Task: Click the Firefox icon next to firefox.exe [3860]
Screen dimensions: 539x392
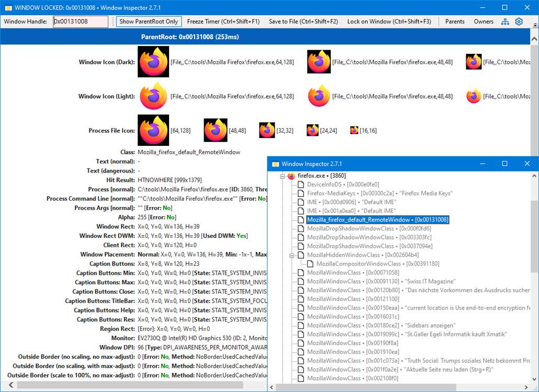Action: pyautogui.click(x=291, y=176)
